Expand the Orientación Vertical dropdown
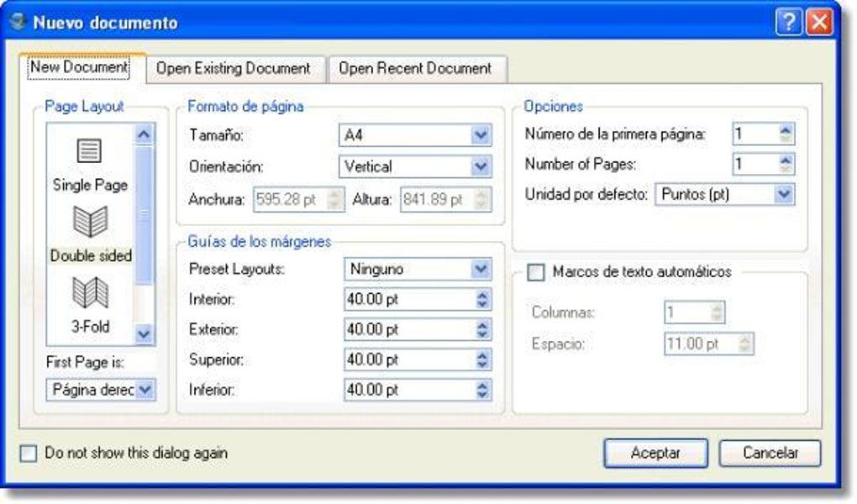This screenshot has height=504, width=857. (415, 166)
